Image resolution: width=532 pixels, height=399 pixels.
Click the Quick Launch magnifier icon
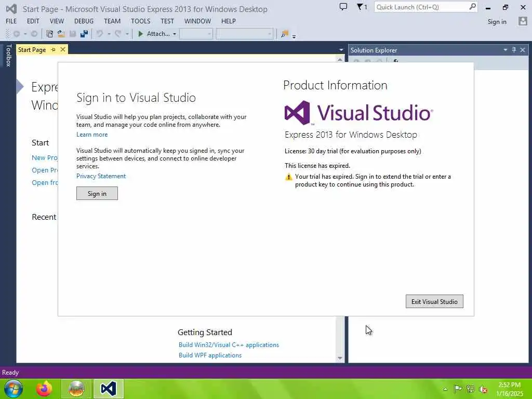tap(472, 7)
